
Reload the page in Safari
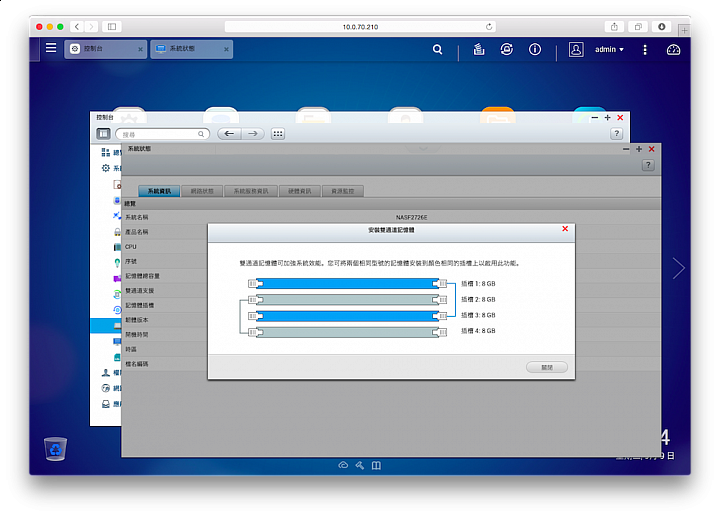pos(489,27)
